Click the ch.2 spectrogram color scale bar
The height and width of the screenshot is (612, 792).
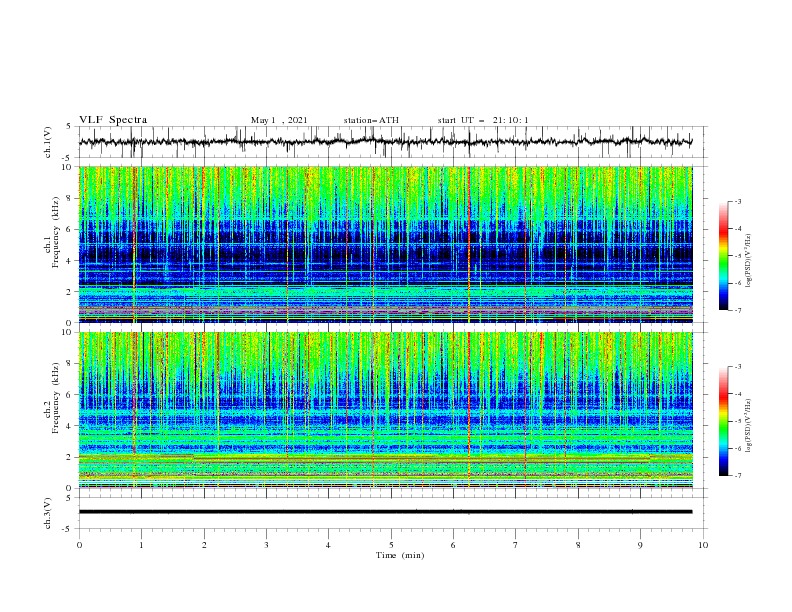click(724, 421)
